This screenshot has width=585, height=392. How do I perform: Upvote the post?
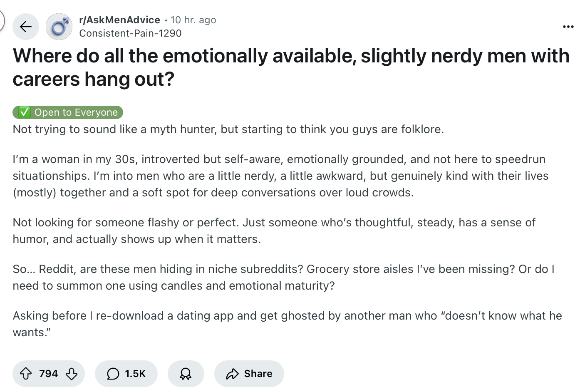26,374
